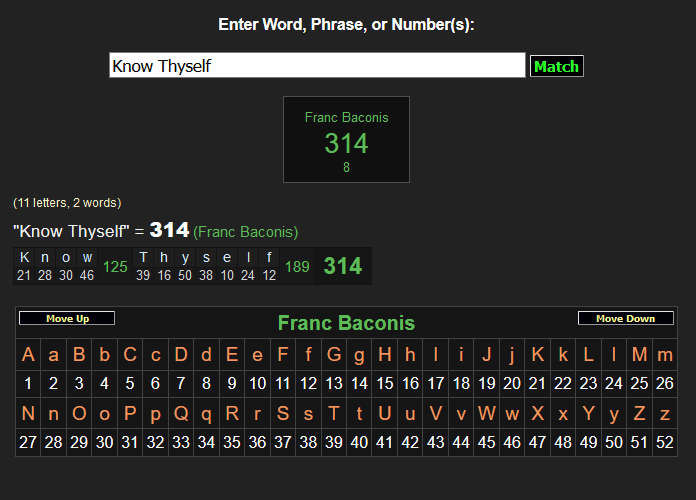Click number 52 cell in the chart

(665, 442)
